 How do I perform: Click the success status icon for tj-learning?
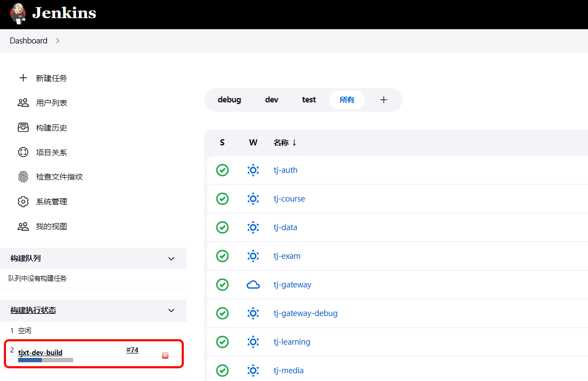click(x=222, y=341)
